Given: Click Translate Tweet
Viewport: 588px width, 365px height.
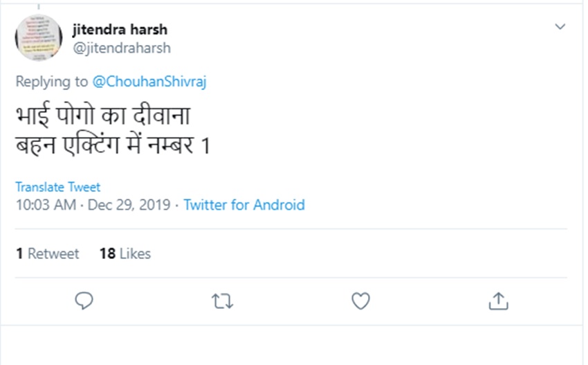Looking at the screenshot, I should (57, 187).
